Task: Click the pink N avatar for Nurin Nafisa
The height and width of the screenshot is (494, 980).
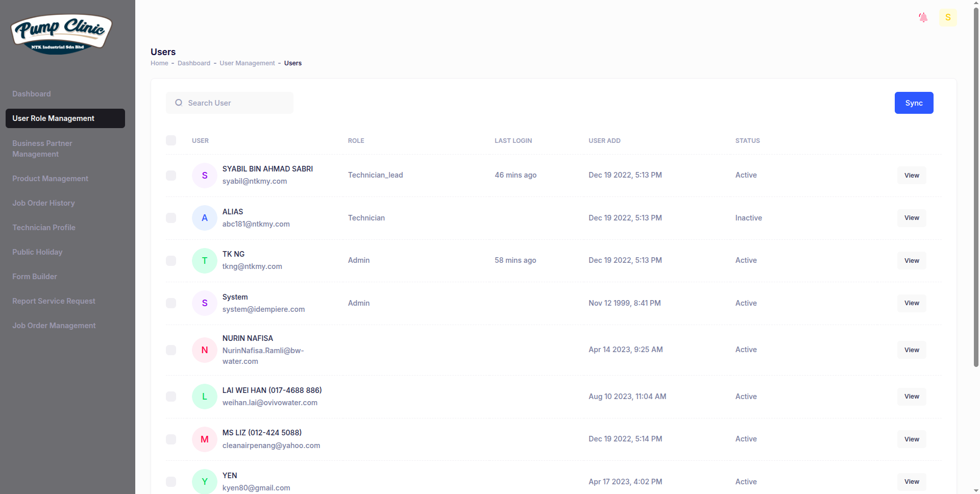Action: [205, 350]
